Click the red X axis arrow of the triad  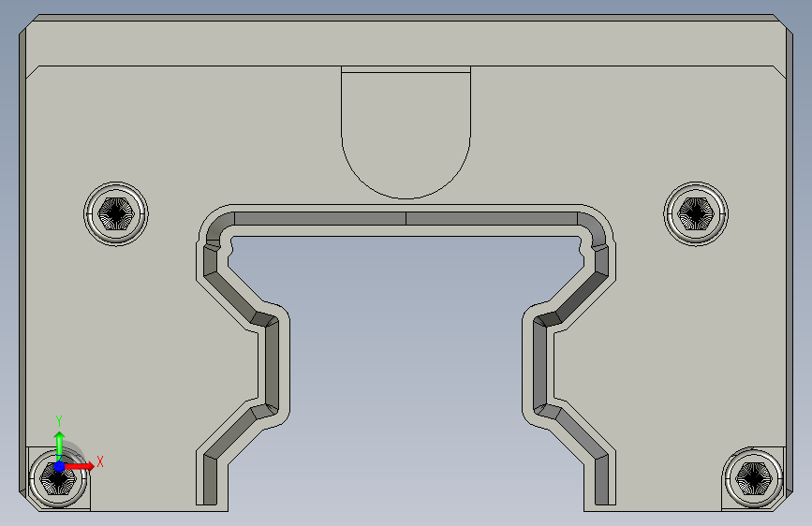pyautogui.click(x=80, y=466)
